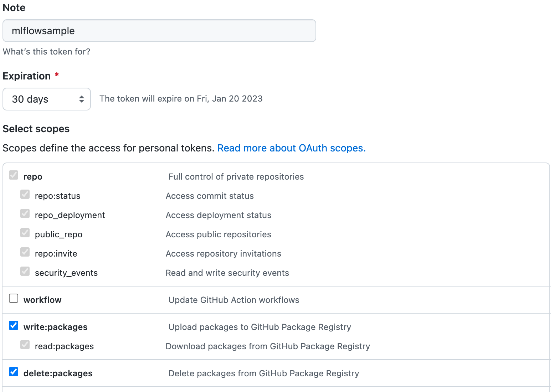Click the up-down arrows on Expiration selector
The image size is (554, 392).
pyautogui.click(x=82, y=99)
